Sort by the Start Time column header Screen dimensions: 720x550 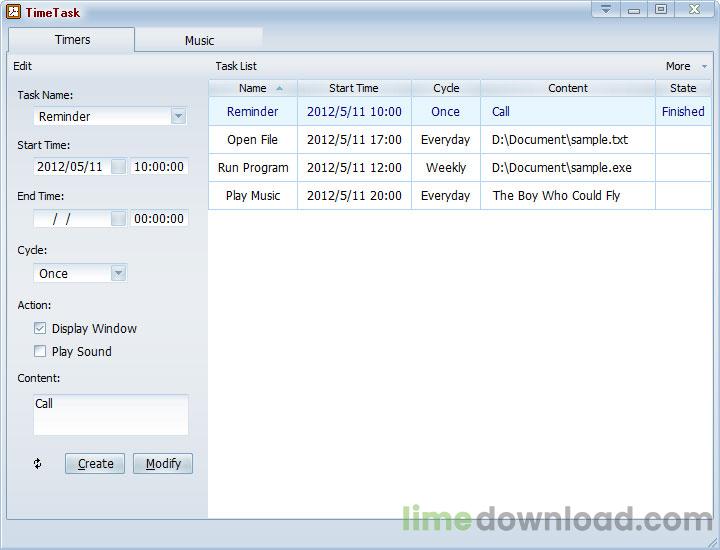(x=354, y=88)
